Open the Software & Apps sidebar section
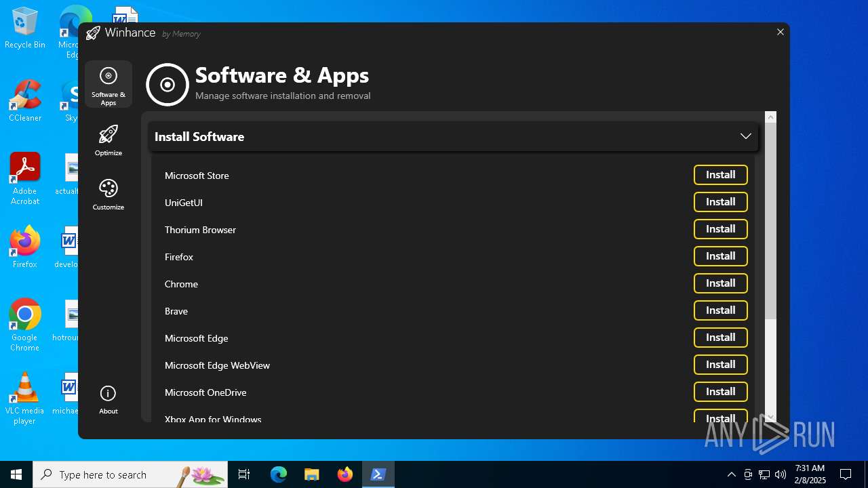This screenshot has width=868, height=488. coord(108,85)
